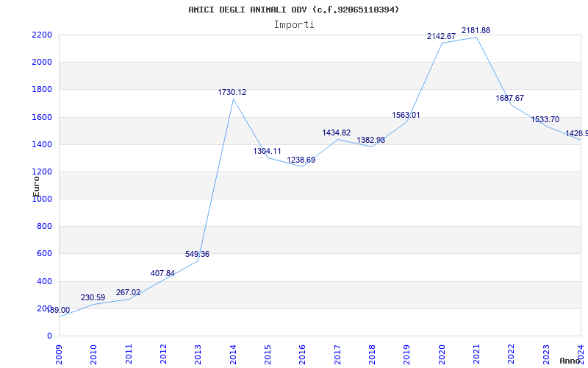Click the 2200 y-axis tick label

pyautogui.click(x=42, y=35)
